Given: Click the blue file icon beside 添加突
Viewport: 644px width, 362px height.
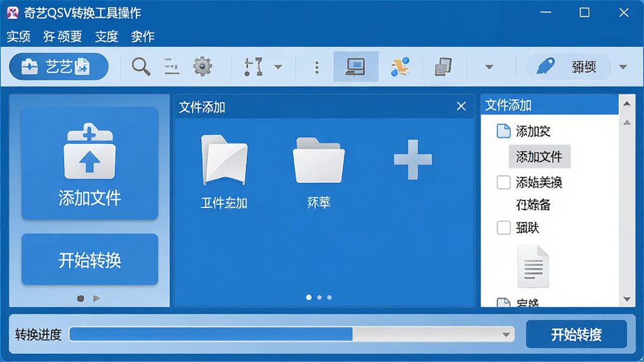Looking at the screenshot, I should (x=504, y=131).
